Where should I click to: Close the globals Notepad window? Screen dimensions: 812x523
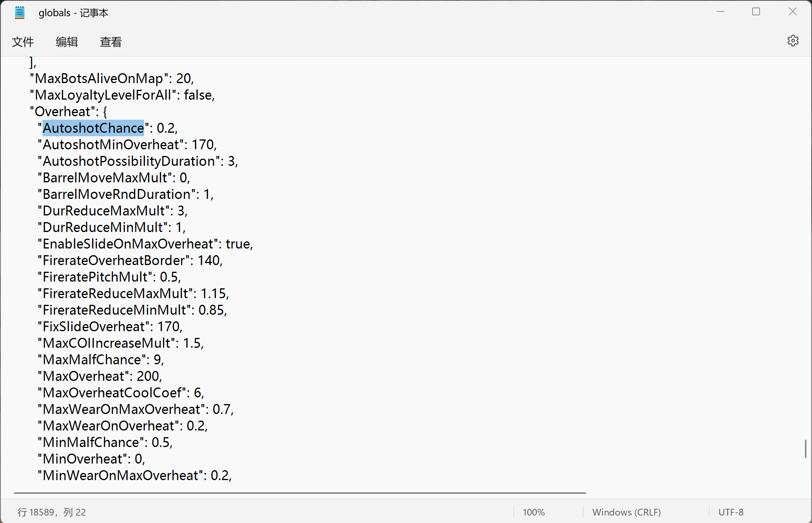(793, 12)
